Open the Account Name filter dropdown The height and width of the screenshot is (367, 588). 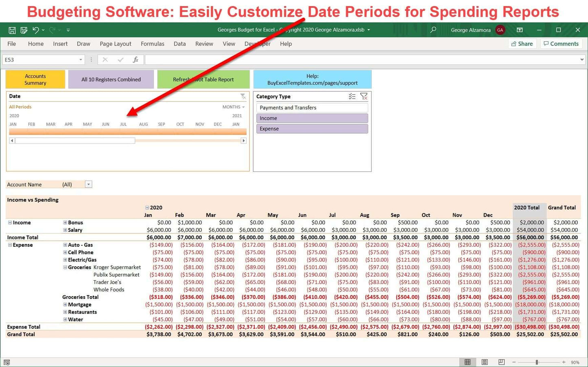[88, 185]
